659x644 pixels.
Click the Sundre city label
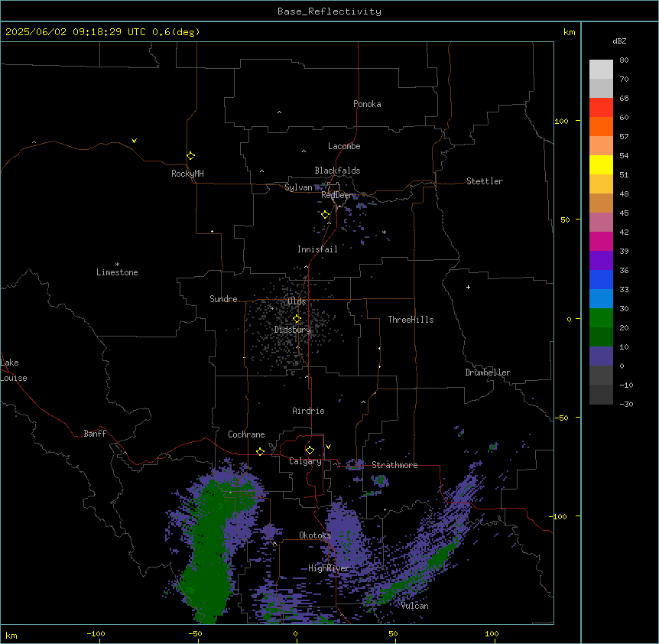[x=223, y=299]
